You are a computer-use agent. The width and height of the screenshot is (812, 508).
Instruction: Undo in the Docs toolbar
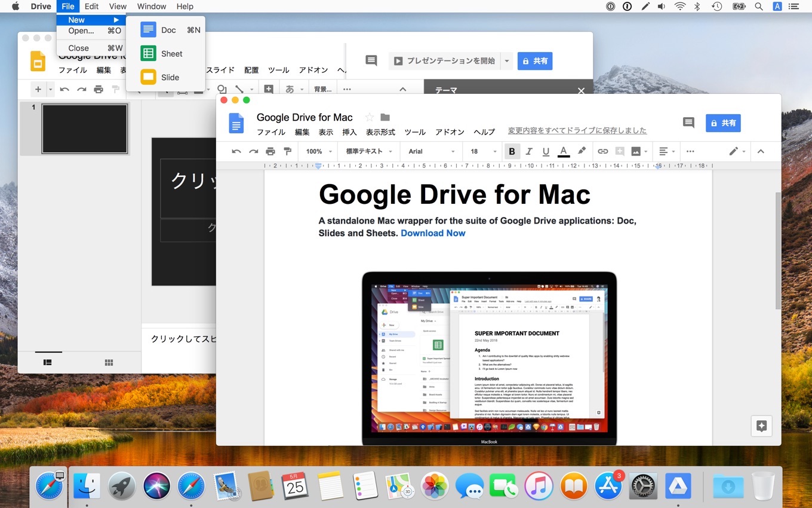point(236,151)
